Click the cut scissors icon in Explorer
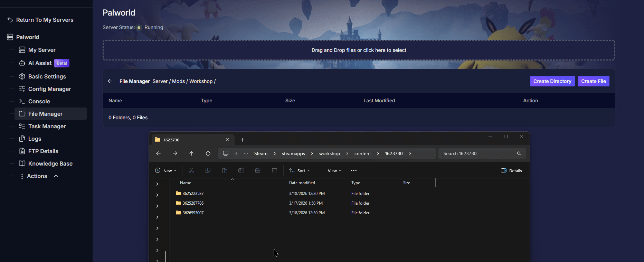 (191, 170)
